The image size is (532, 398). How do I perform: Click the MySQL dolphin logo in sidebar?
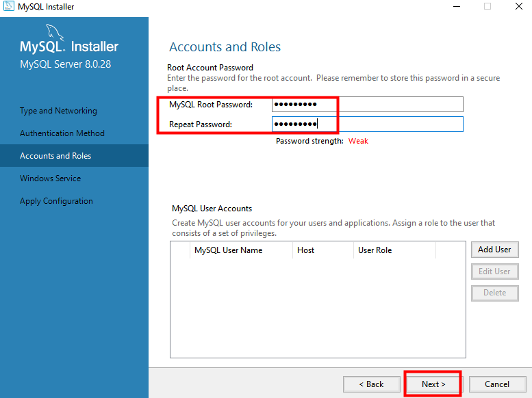point(55,32)
